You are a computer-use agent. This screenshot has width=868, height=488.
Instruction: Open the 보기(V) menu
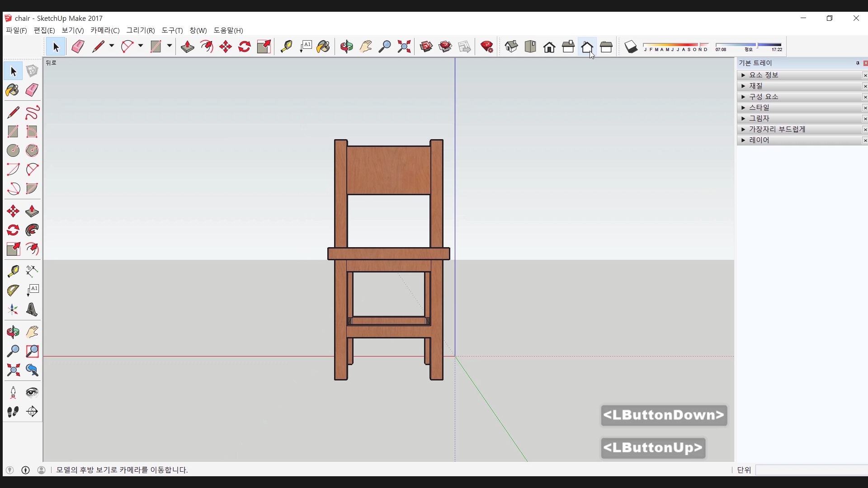click(x=72, y=30)
